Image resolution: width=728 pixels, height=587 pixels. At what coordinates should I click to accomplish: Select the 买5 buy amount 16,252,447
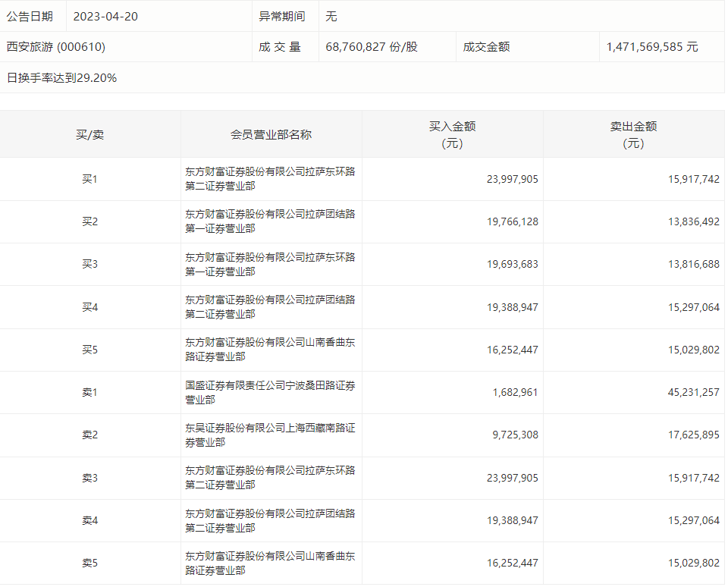tap(513, 350)
